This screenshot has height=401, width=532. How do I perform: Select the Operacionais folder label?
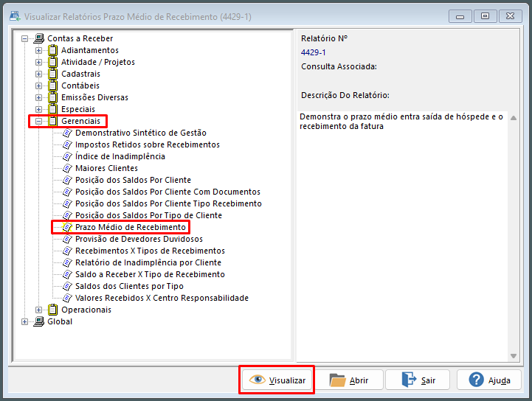(86, 310)
